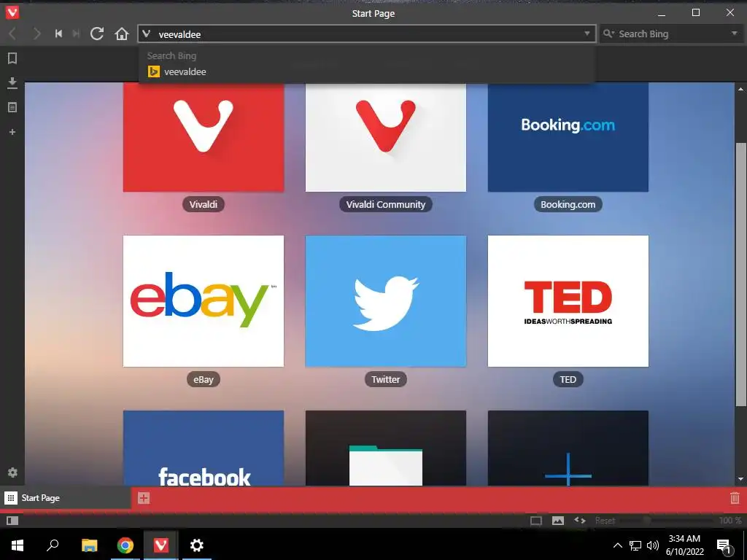747x560 pixels.
Task: Open Google Chrome from taskbar
Action: 125,545
